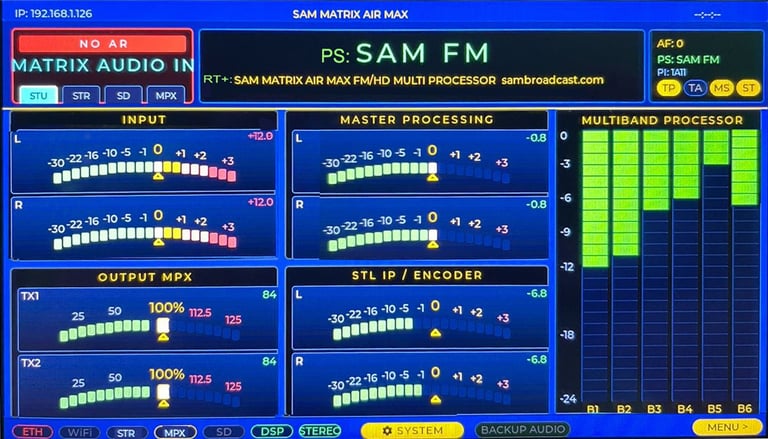Toggle the MS music/speech flag
Image resolution: width=768 pixels, height=439 pixels.
(721, 88)
